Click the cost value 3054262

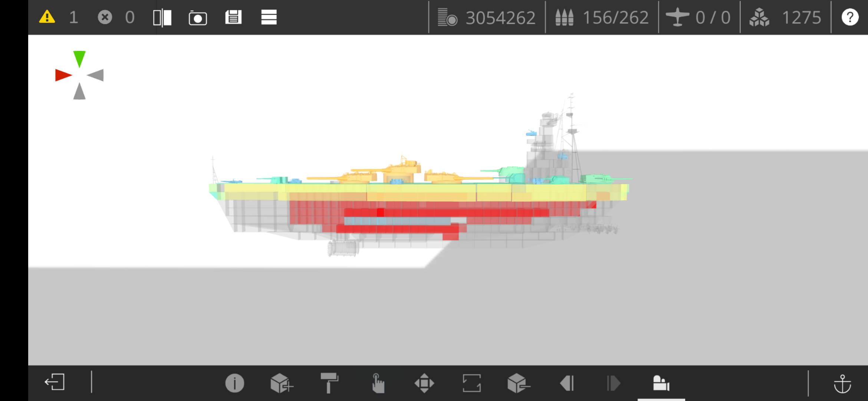point(500,17)
